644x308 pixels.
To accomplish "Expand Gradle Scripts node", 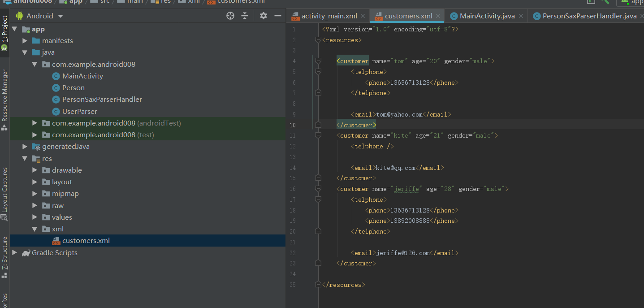I will (15, 253).
